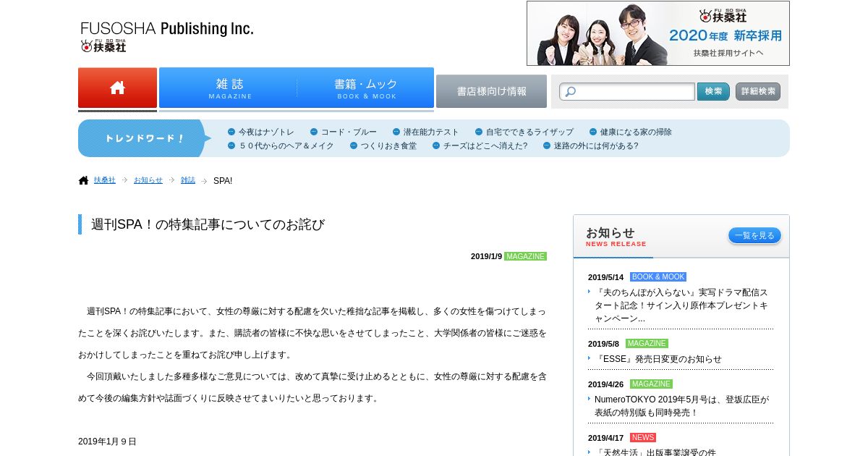The width and height of the screenshot is (868, 456).
Task: Click the BOOK & MOOK tag for 2019/5/14
Action: [x=658, y=277]
